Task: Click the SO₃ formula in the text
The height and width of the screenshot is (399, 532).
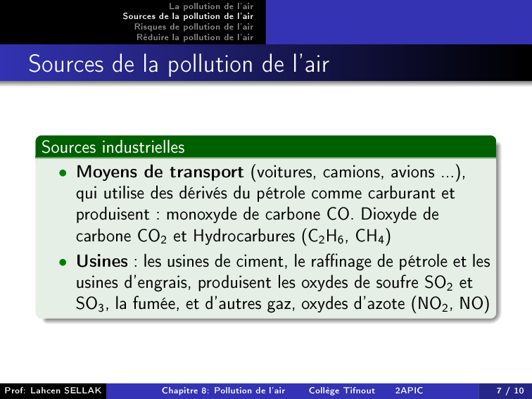Action: click(90, 304)
